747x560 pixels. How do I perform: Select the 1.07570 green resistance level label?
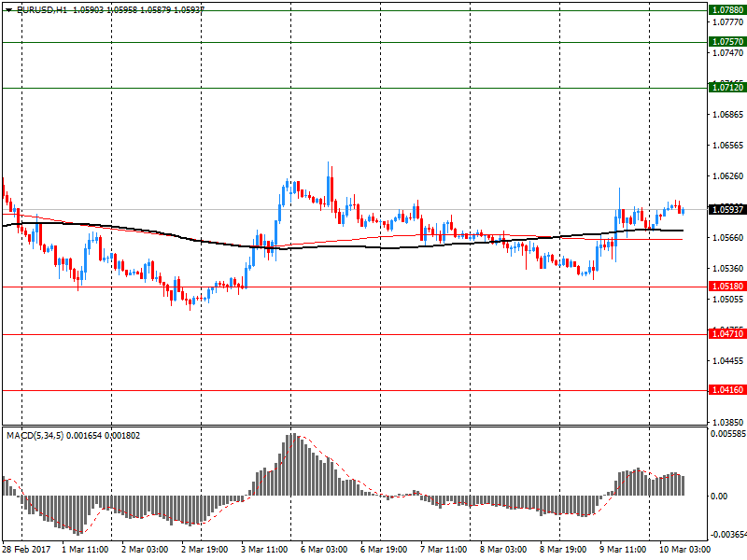(x=727, y=42)
